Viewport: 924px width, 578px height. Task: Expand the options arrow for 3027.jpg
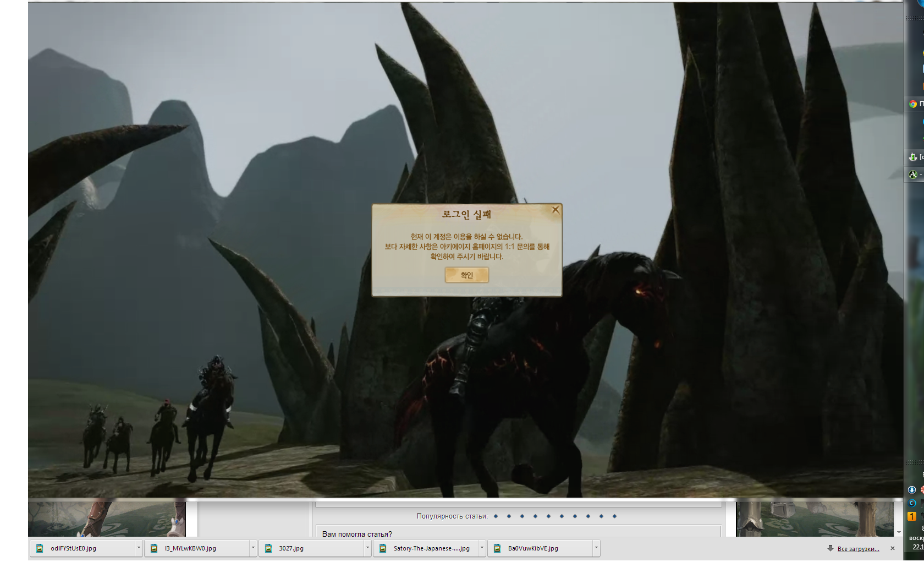(367, 548)
